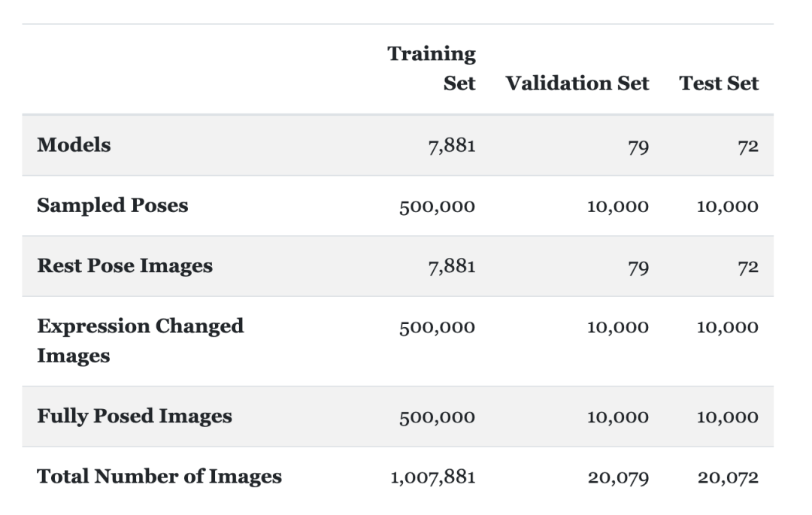Click Expression Changed Images training value 500,000
This screenshot has height=515, width=812.
pyautogui.click(x=437, y=328)
